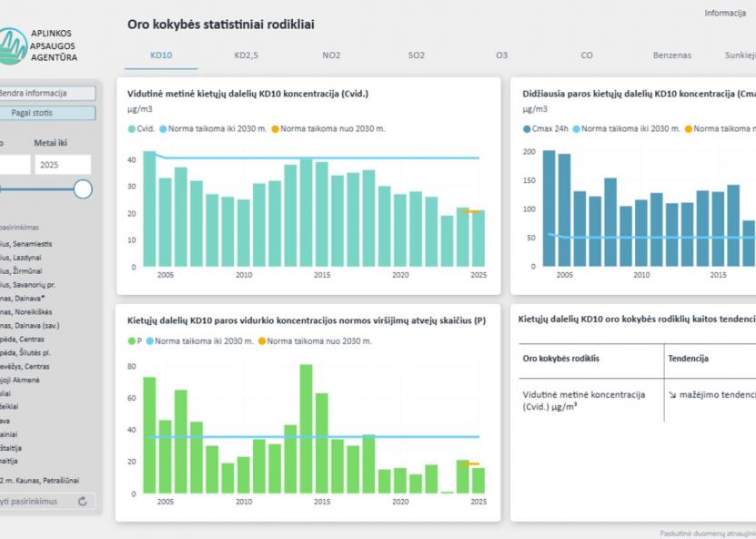This screenshot has height=539, width=756.
Task: Toggle P legend marker in exceedance chart
Action: (132, 341)
